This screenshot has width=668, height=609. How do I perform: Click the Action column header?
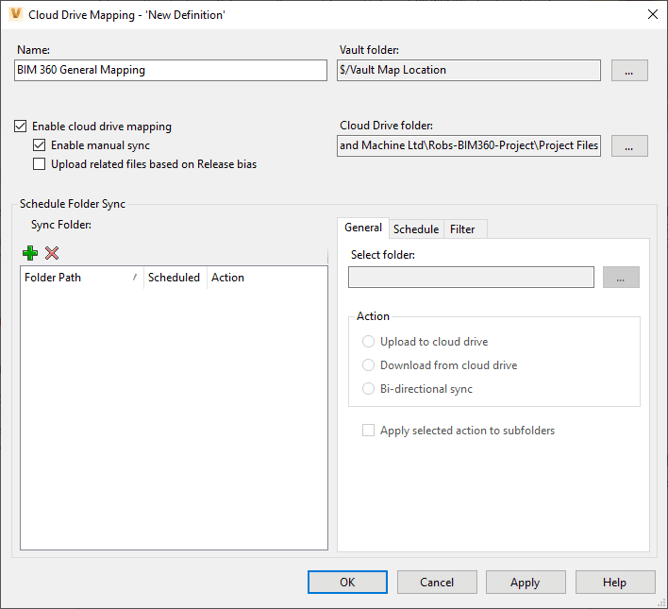[267, 278]
